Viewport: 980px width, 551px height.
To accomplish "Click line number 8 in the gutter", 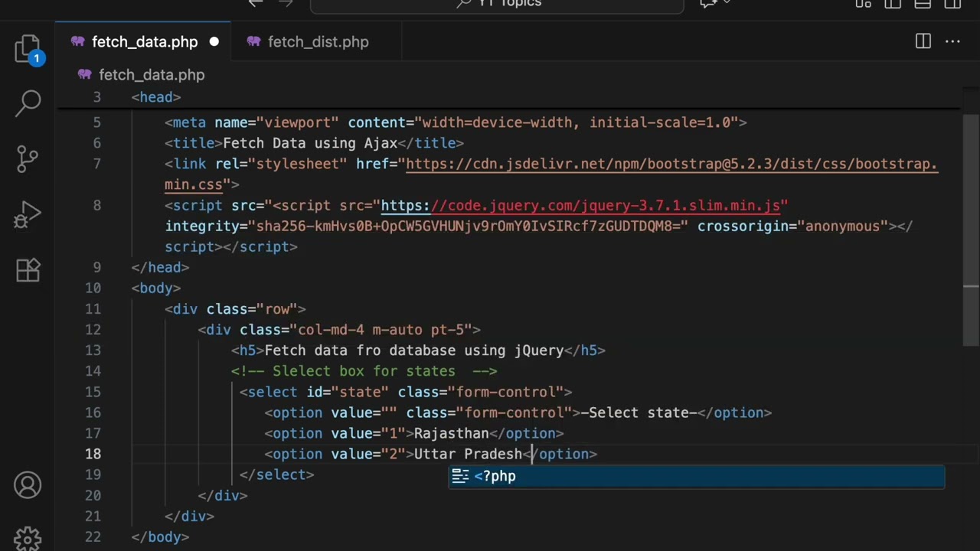I will tap(96, 205).
